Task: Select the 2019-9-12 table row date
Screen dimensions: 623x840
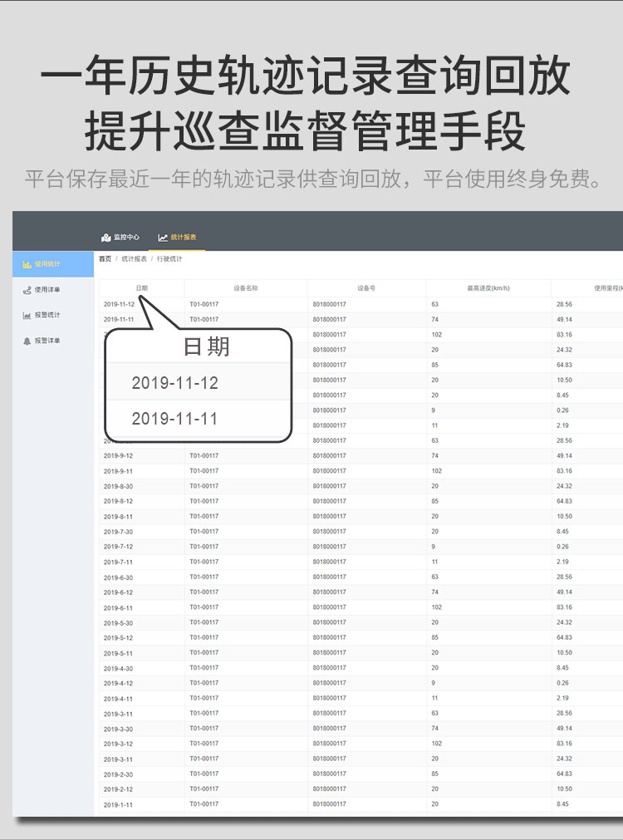Action: tap(118, 456)
